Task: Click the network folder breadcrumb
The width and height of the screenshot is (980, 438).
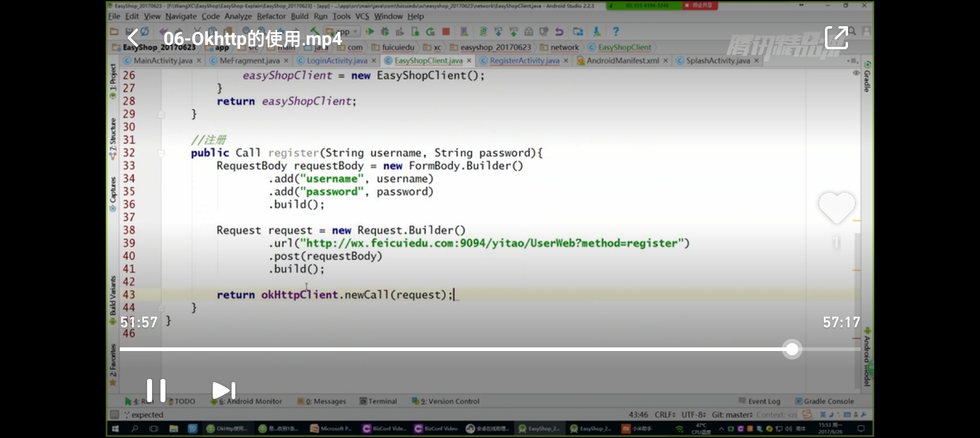Action: (x=559, y=47)
